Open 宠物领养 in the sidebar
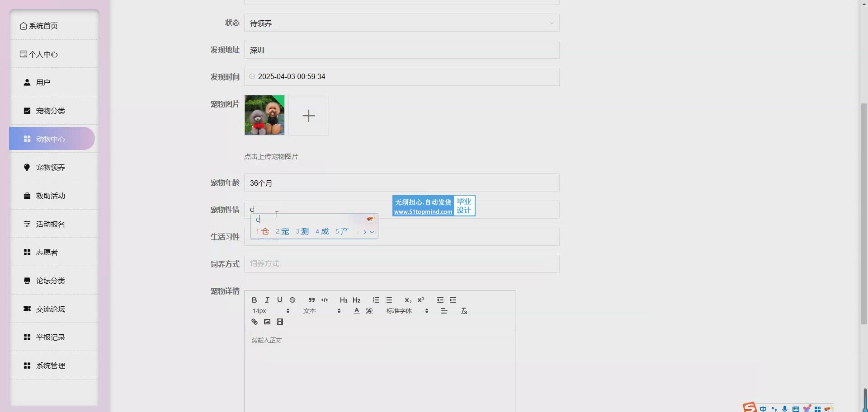 [51, 168]
